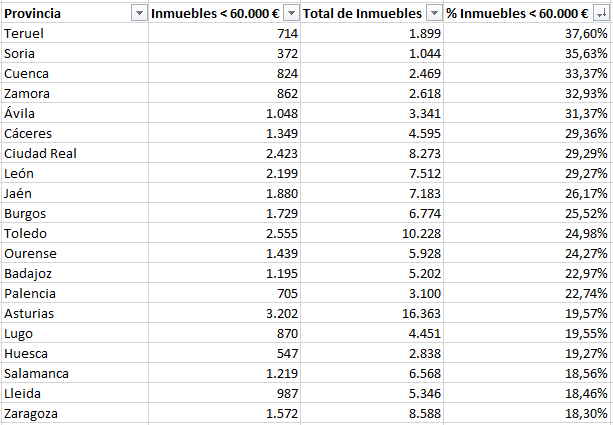Click the total cell 8.588
This screenshot has width=613, height=425.
pyautogui.click(x=372, y=413)
